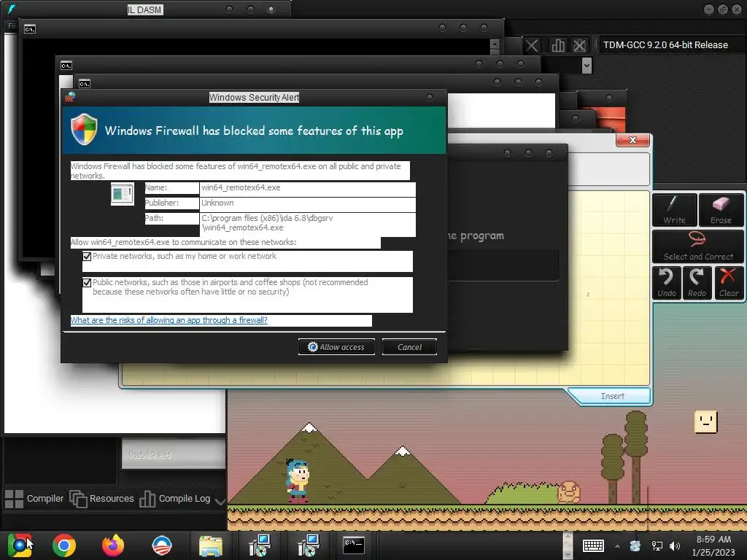Select the Write pen tool

(x=675, y=209)
